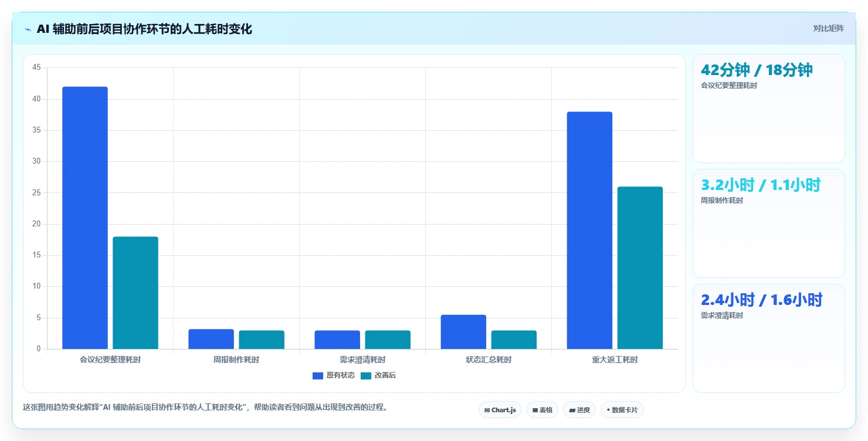
Task: Click the description sentence below the chart
Action: pos(205,407)
